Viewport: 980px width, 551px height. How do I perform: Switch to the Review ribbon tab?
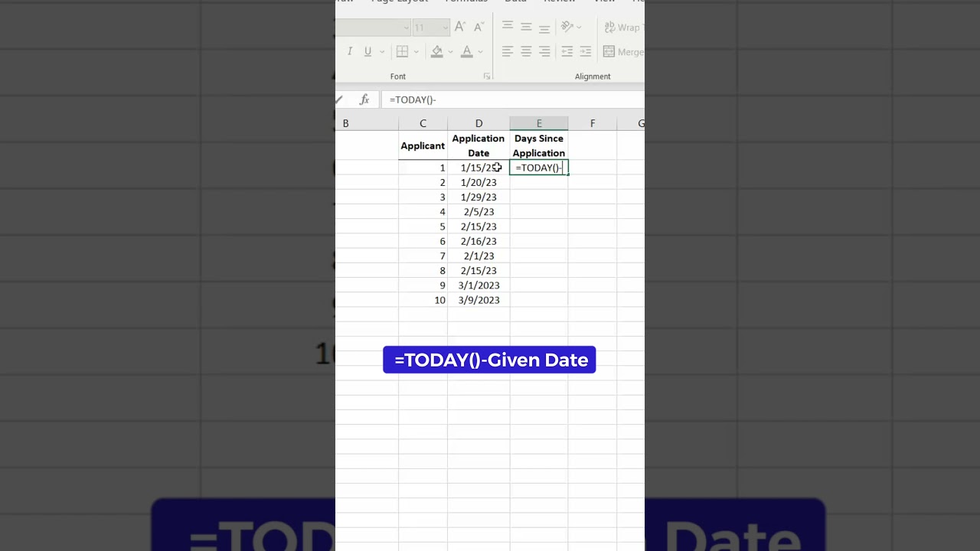pyautogui.click(x=560, y=2)
